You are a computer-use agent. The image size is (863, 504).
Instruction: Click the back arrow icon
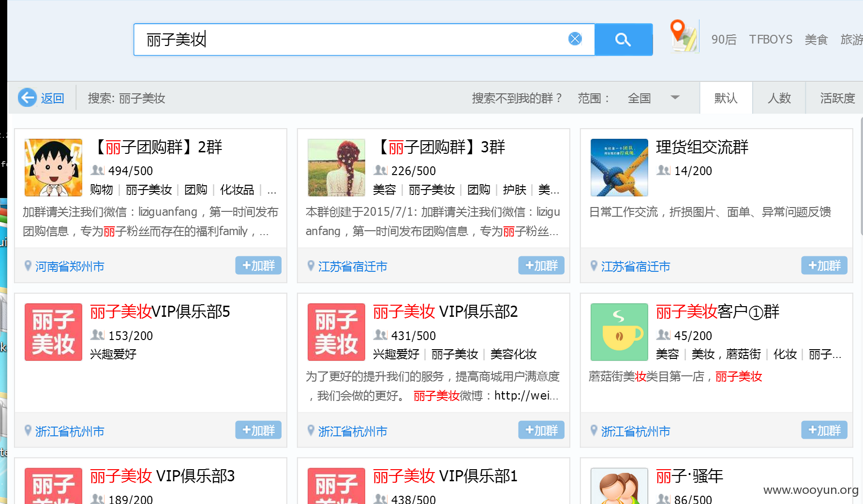tap(27, 97)
